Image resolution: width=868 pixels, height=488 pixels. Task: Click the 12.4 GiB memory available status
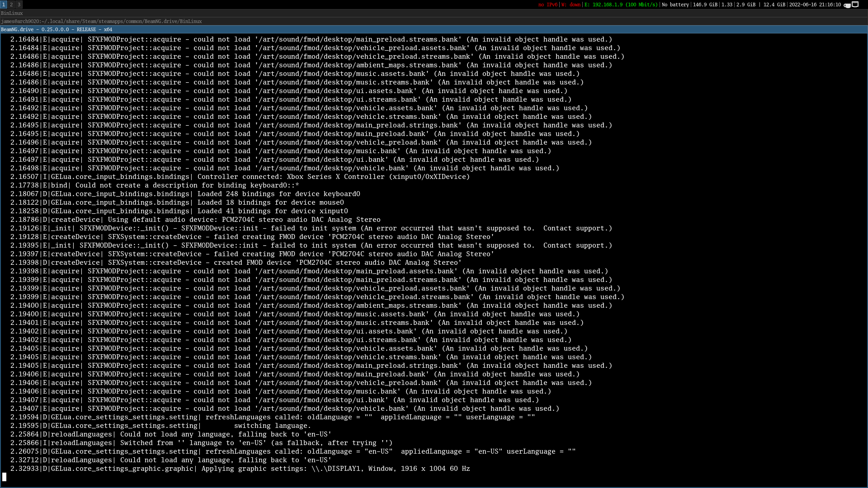pos(774,5)
